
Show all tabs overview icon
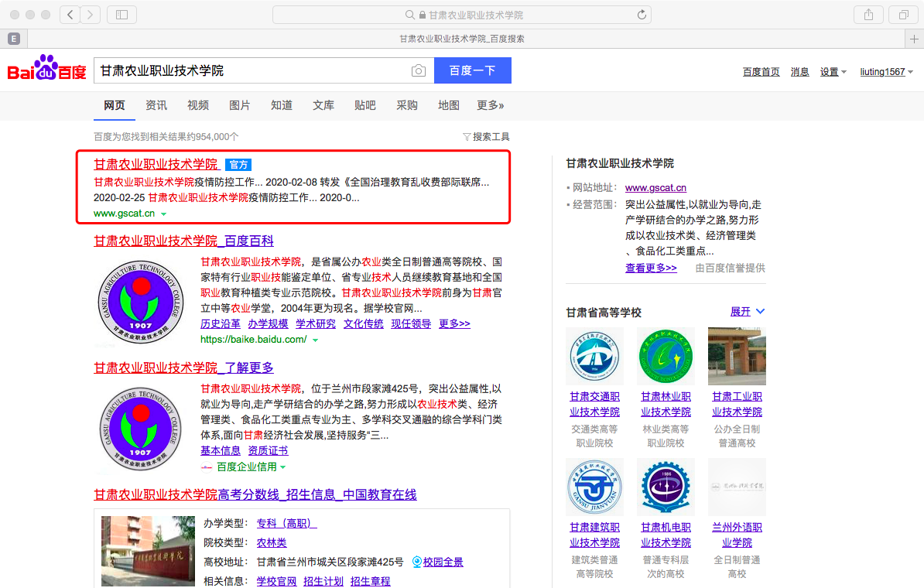coord(903,15)
